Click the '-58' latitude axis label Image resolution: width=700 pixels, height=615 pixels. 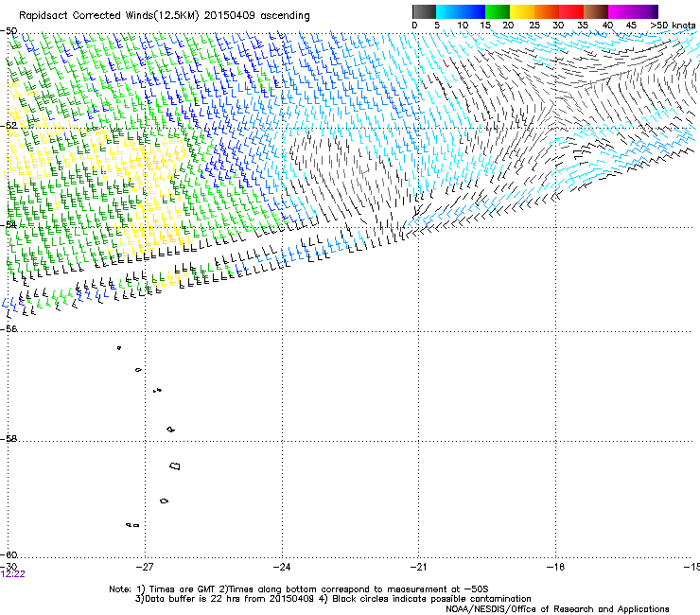tap(9, 439)
